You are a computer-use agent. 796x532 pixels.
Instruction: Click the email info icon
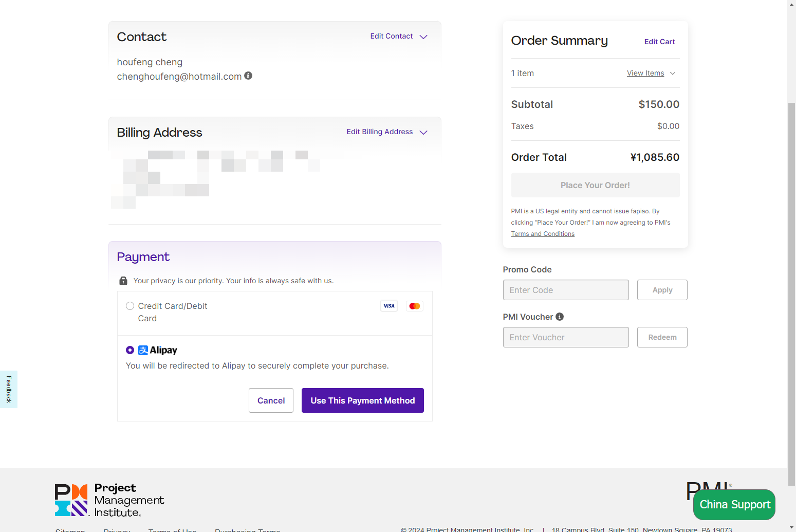pos(248,76)
